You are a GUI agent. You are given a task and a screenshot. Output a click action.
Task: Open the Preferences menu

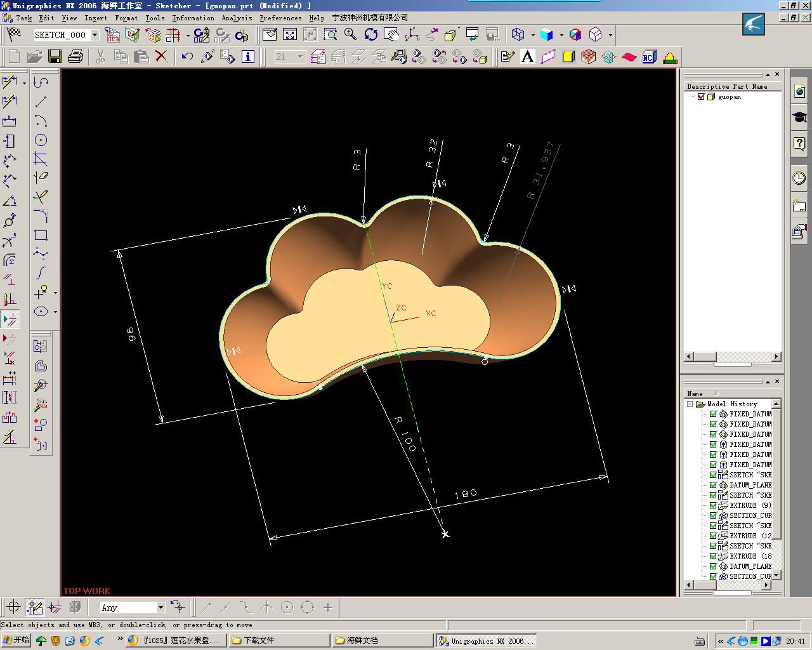click(280, 18)
